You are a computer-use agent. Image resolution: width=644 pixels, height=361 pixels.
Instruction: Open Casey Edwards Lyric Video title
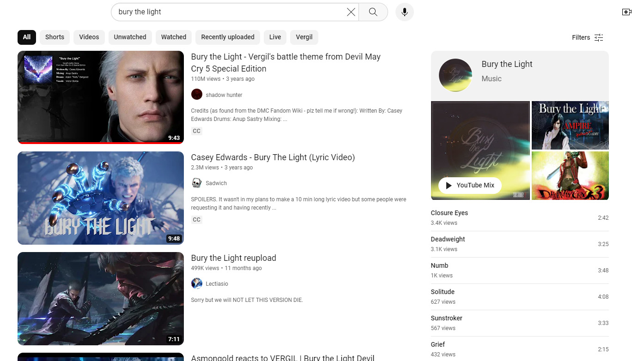273,157
